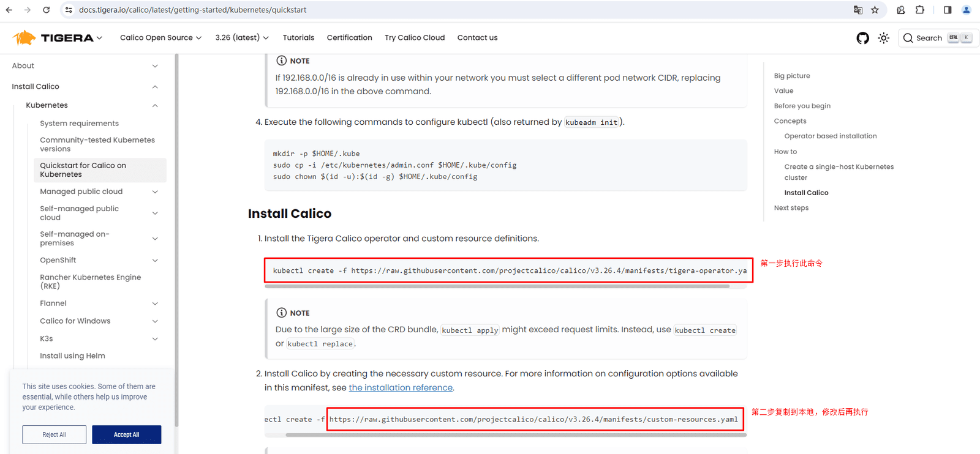Click the address bar URL
Screen dimensions: 980x454
193,10
